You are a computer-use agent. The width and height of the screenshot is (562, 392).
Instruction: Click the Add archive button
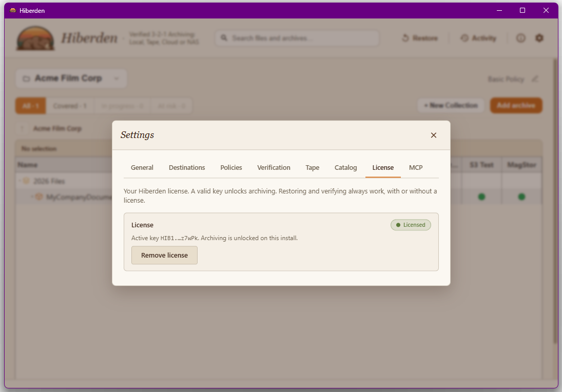(x=516, y=105)
